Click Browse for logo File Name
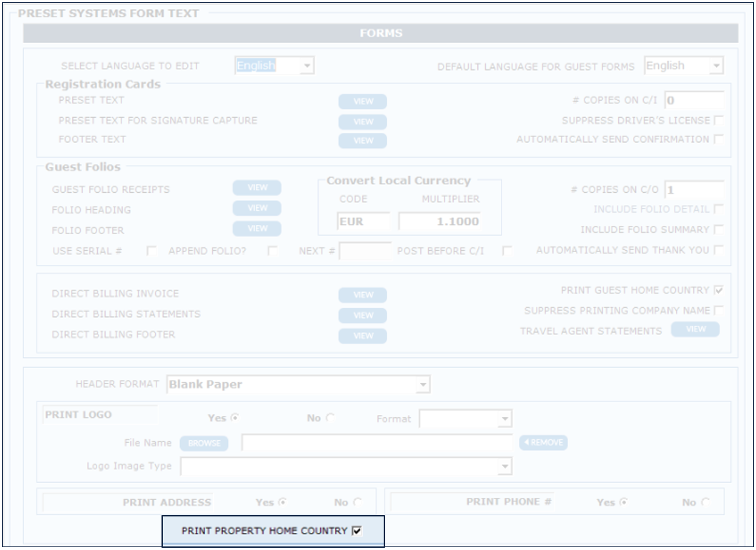The image size is (756, 550). 203,444
